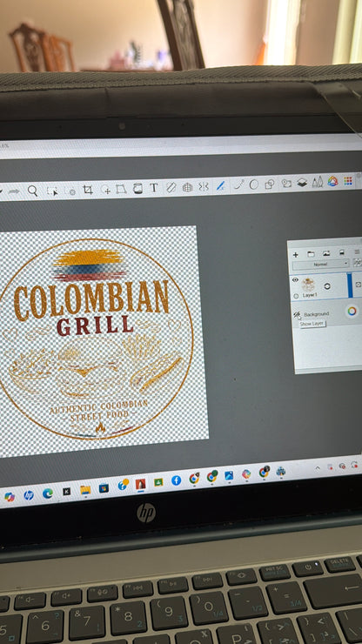The width and height of the screenshot is (362, 644).
Task: Open the Background layer color wheel
Action: [x=352, y=312]
